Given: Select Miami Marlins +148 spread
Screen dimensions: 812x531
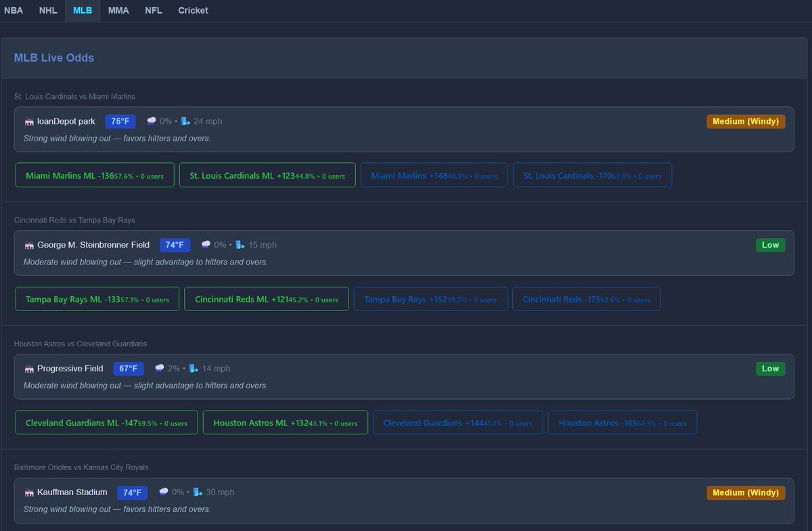Looking at the screenshot, I should tap(434, 175).
